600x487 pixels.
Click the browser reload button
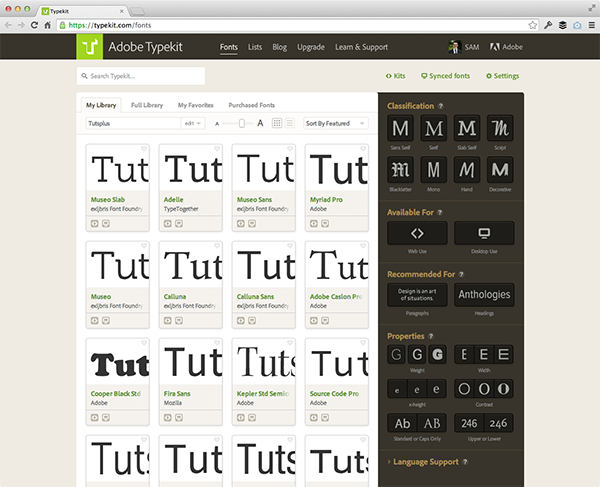(34, 25)
